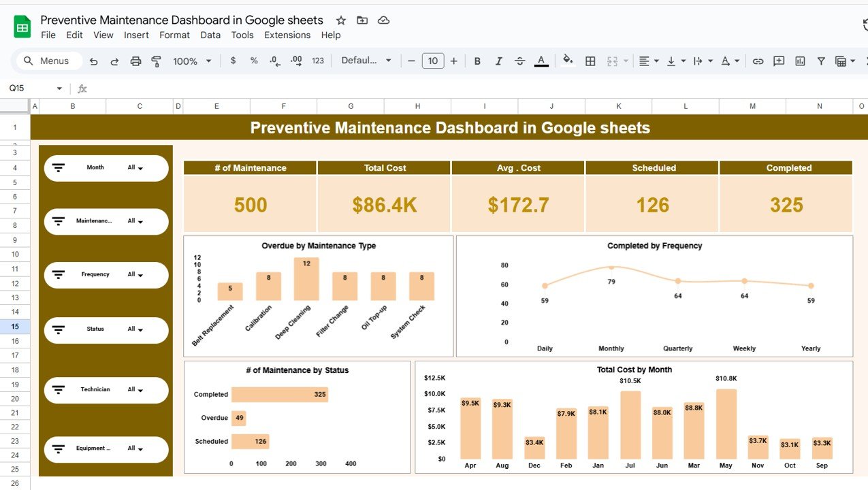Viewport: 868px width, 490px height.
Task: Select the Paint format tool
Action: point(156,61)
